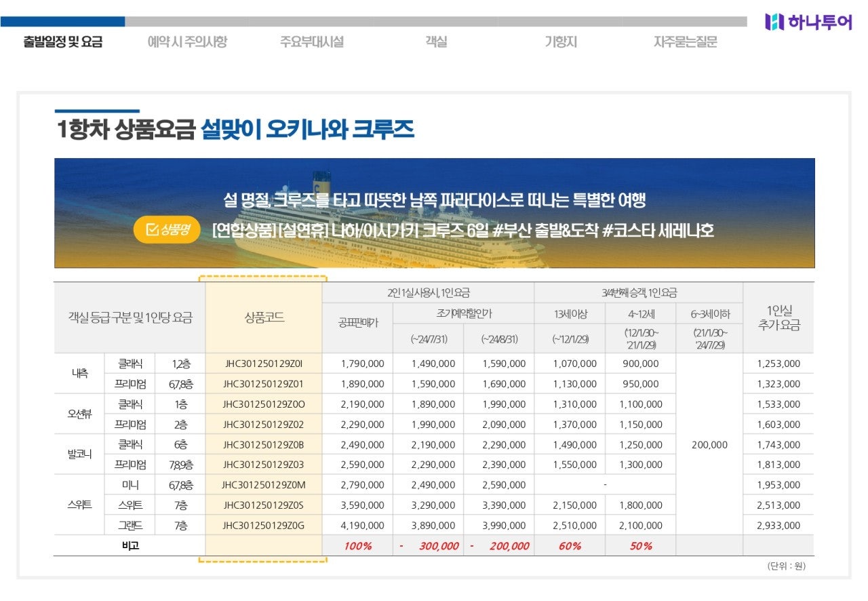
Task: Click product code JHC301250129Z0M
Action: click(264, 485)
